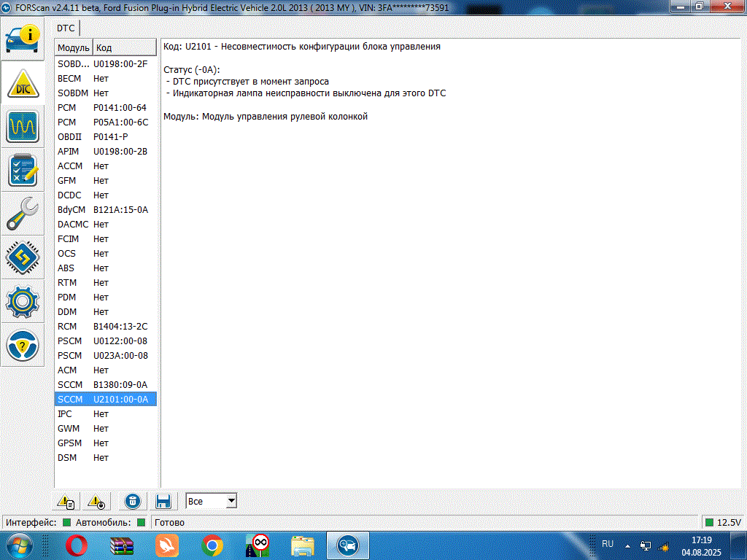Select SCCM code B1380:09-0A
The image size is (747, 560).
tap(106, 385)
